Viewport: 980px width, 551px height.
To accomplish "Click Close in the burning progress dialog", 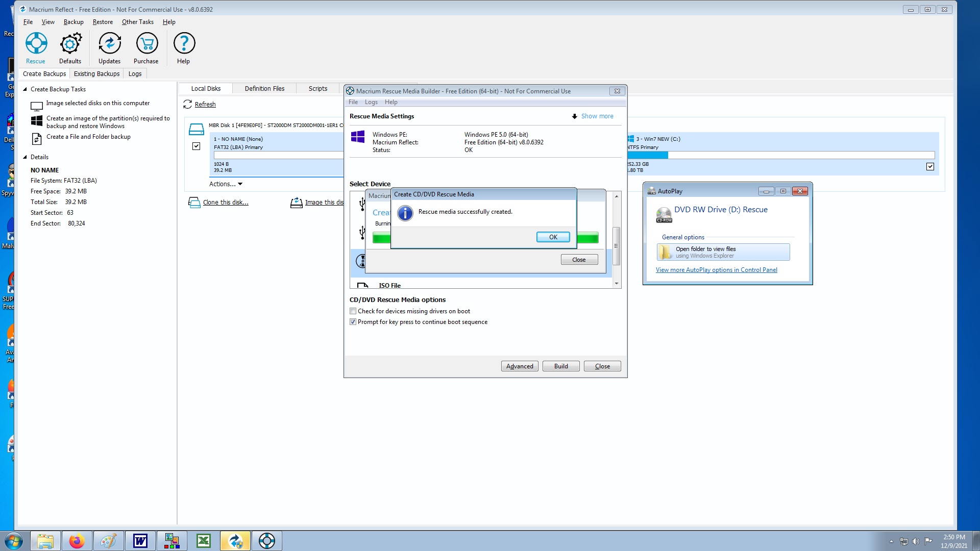I will [x=579, y=260].
